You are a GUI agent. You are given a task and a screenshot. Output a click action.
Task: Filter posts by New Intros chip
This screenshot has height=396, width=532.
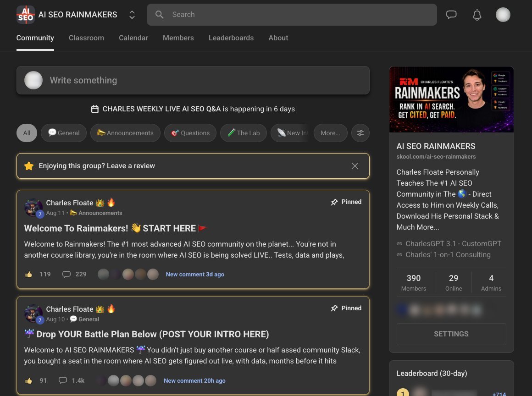pyautogui.click(x=291, y=133)
